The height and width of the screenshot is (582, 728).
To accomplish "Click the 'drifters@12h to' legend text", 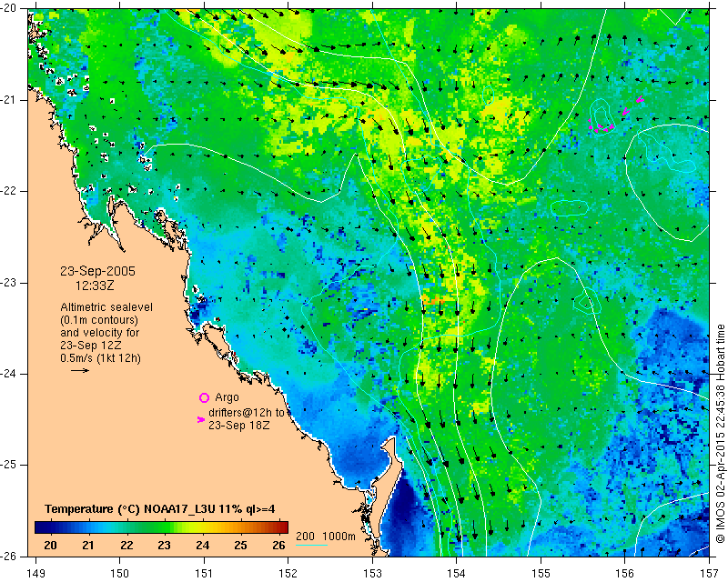I will click(x=246, y=412).
